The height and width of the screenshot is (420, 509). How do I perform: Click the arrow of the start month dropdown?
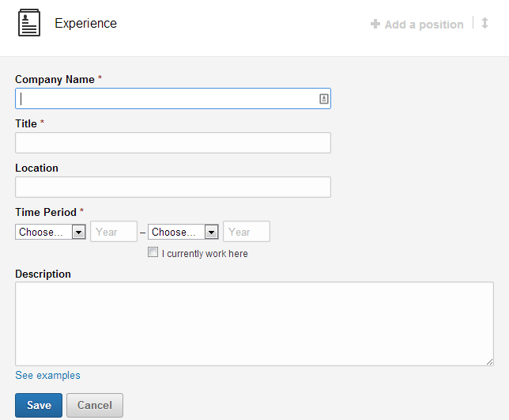coord(78,233)
